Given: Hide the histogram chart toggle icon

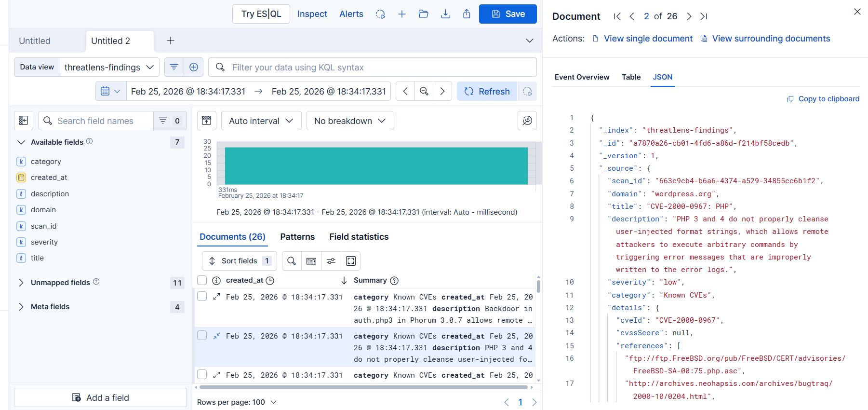Looking at the screenshot, I should click(x=206, y=121).
